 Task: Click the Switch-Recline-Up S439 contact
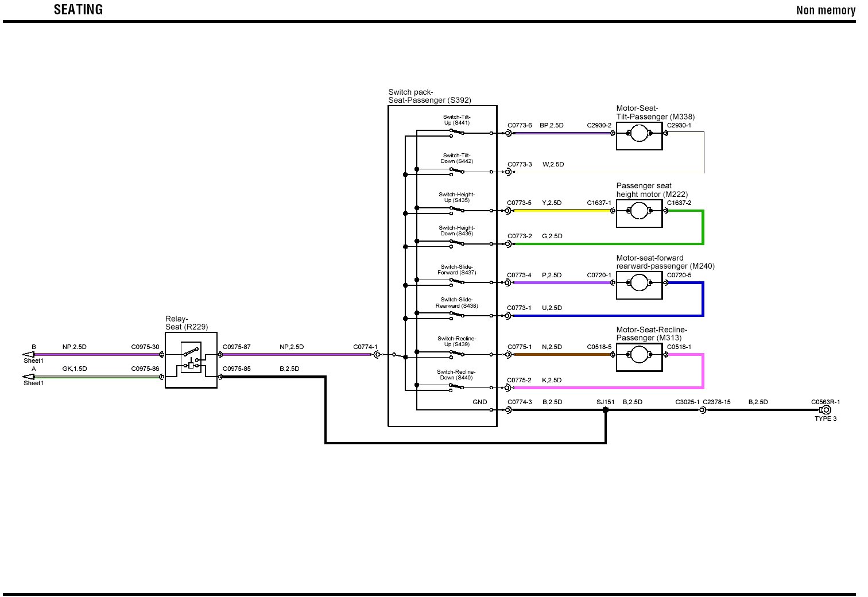[457, 354]
